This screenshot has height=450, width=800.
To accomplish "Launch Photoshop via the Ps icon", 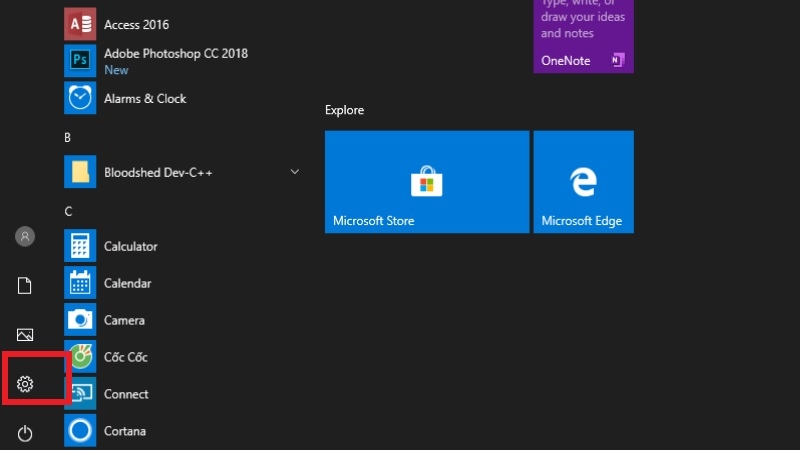I will pyautogui.click(x=80, y=61).
